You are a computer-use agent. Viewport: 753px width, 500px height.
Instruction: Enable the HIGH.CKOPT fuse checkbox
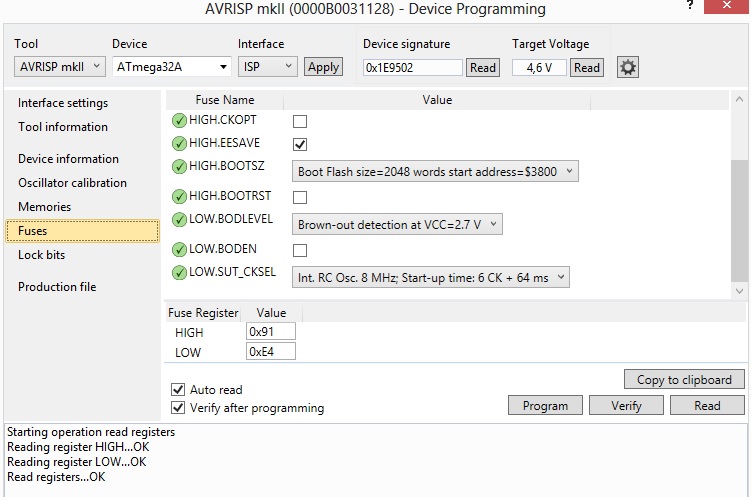(x=299, y=121)
